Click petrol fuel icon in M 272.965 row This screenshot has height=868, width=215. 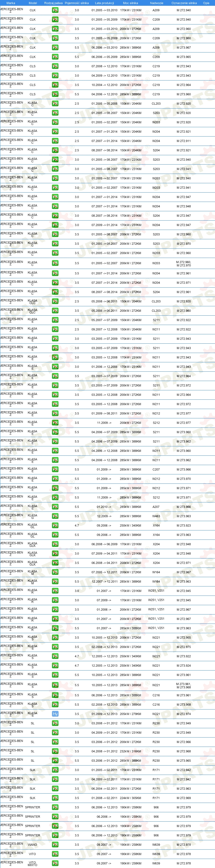coord(55,638)
